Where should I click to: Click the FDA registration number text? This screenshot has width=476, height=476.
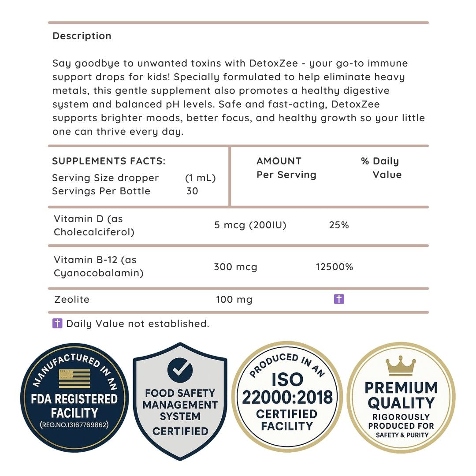[x=74, y=425]
